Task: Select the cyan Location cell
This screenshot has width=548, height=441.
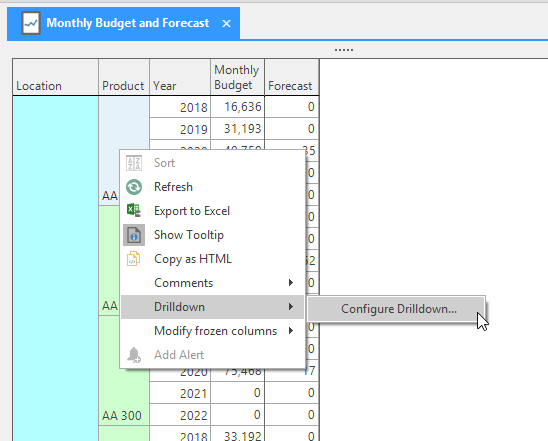Action: tap(56, 268)
